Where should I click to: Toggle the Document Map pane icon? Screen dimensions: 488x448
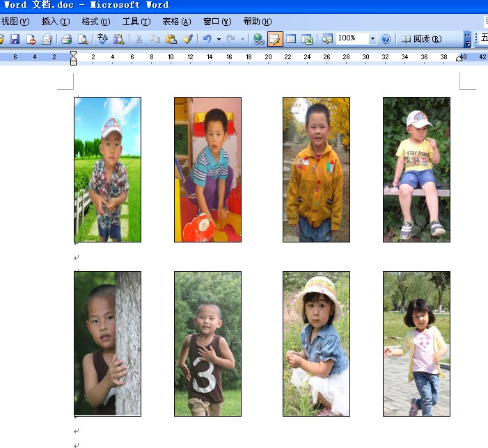click(x=326, y=39)
